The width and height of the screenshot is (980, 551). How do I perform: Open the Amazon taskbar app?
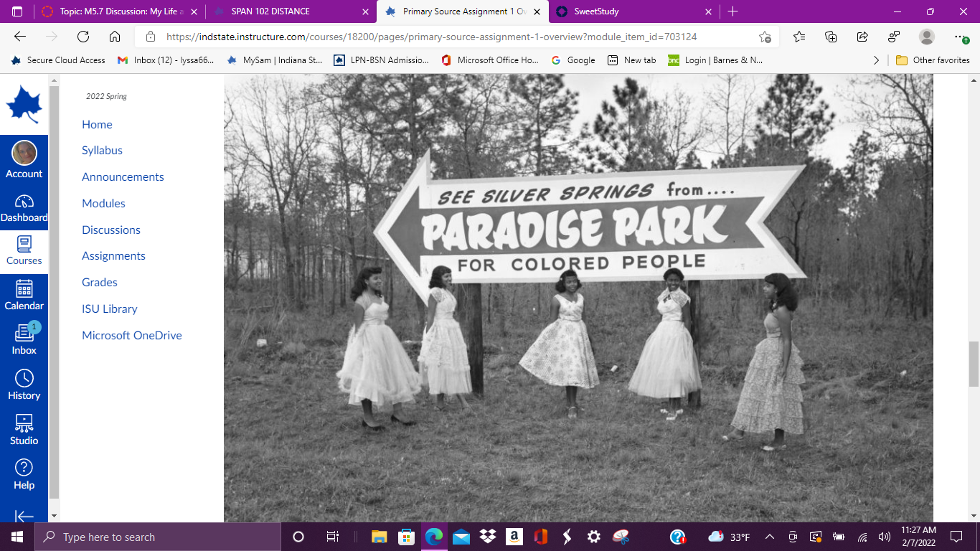pos(514,537)
